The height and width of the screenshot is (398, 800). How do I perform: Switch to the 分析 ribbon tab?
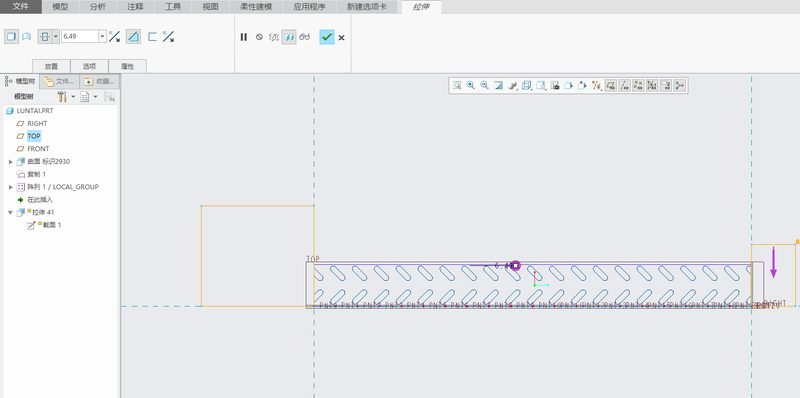(x=97, y=7)
